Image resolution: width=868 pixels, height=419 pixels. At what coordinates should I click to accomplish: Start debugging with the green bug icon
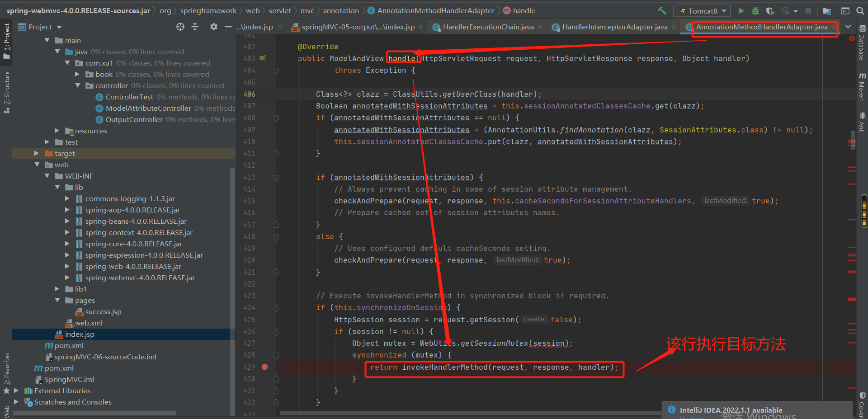tap(755, 10)
